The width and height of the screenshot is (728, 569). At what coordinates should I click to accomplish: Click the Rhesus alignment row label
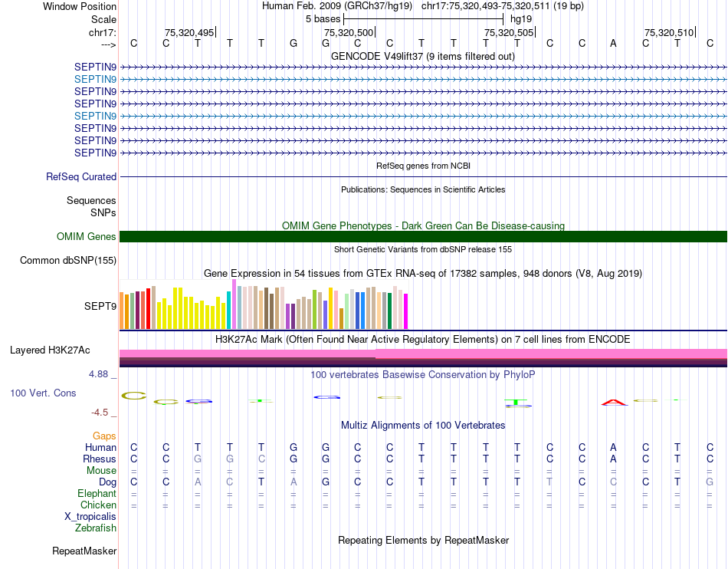point(100,459)
